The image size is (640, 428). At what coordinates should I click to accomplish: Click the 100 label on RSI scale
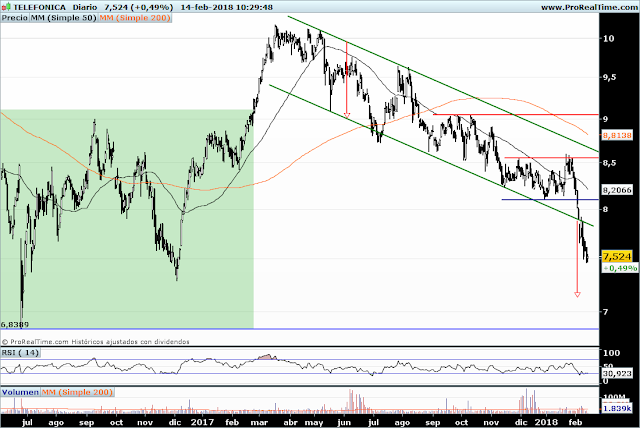click(x=611, y=353)
